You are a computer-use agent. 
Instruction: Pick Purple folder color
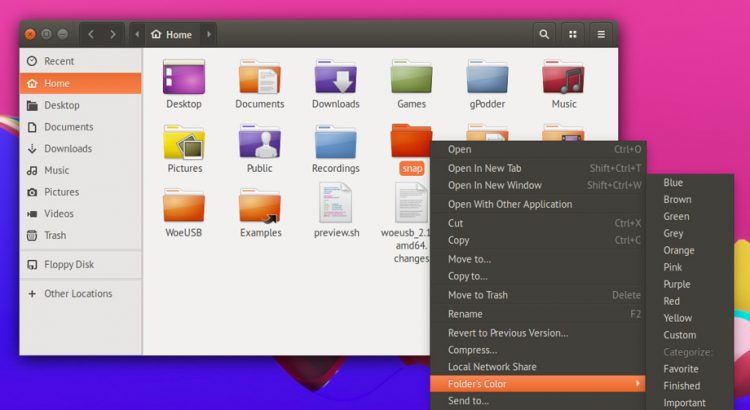point(691,284)
